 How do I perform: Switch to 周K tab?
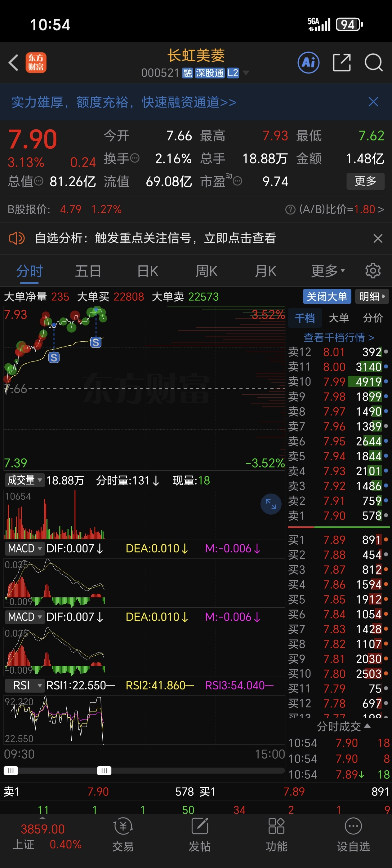click(207, 271)
